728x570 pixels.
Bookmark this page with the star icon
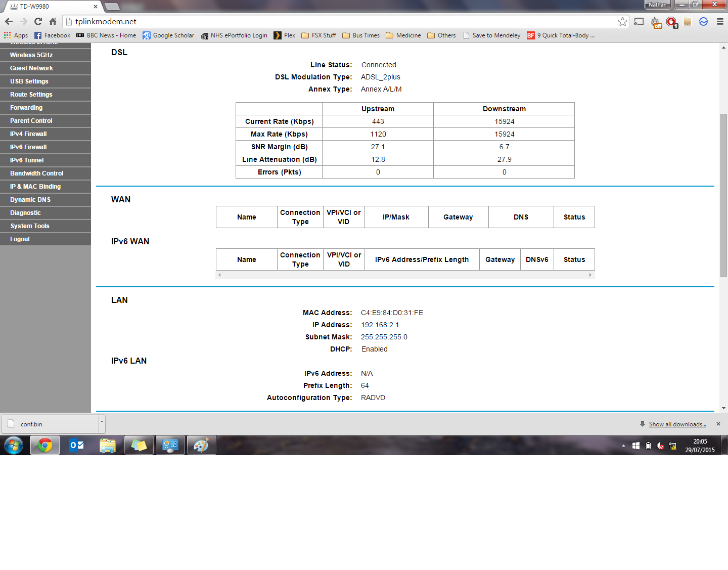[622, 21]
